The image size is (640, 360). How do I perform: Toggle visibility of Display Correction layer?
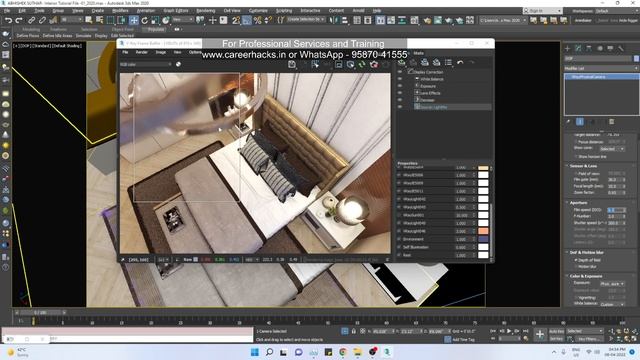(400, 71)
